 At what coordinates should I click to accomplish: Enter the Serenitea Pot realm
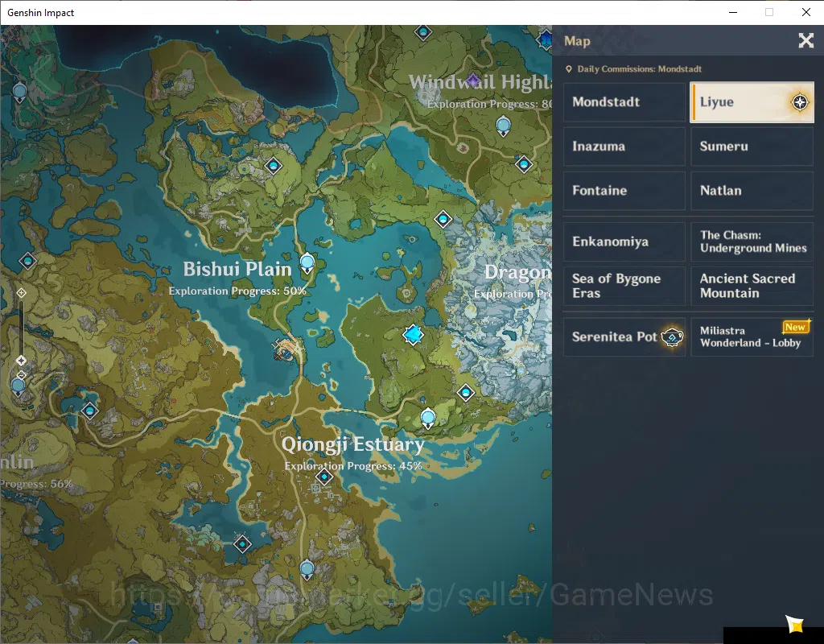click(x=624, y=337)
